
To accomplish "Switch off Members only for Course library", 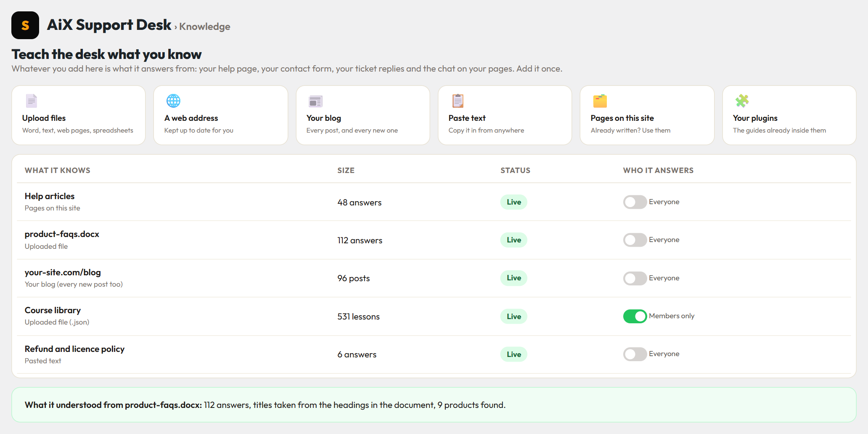I will point(635,316).
